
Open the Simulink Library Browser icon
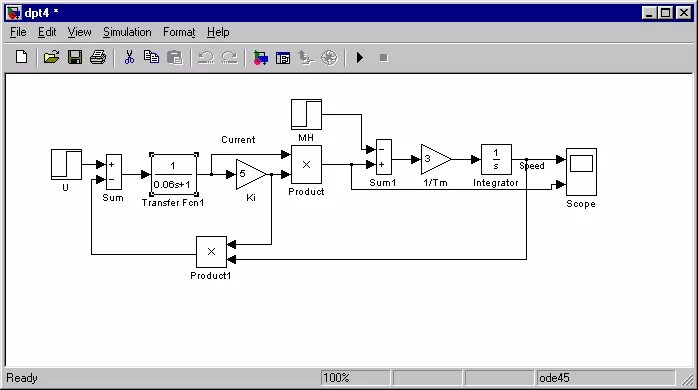point(260,58)
